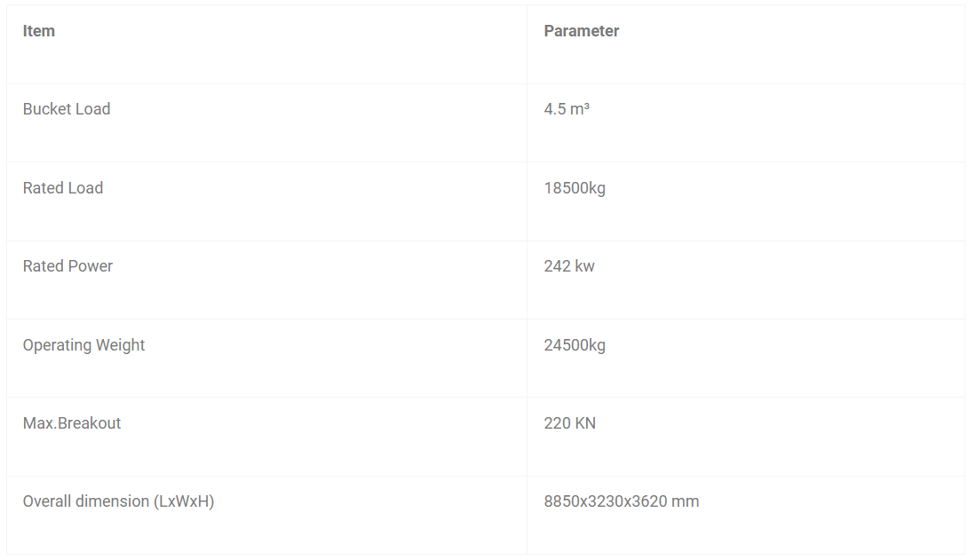Click the 242 kw value
Viewport: 968px width, 560px height.
coord(569,266)
